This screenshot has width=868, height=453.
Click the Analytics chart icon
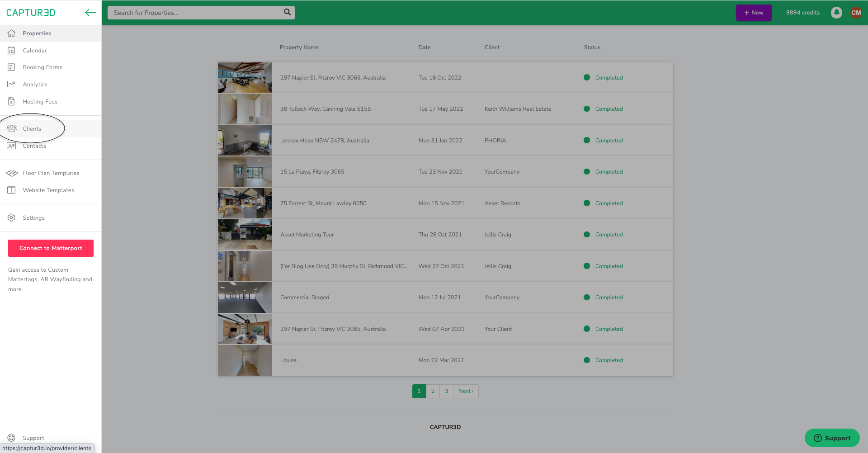[x=11, y=84]
